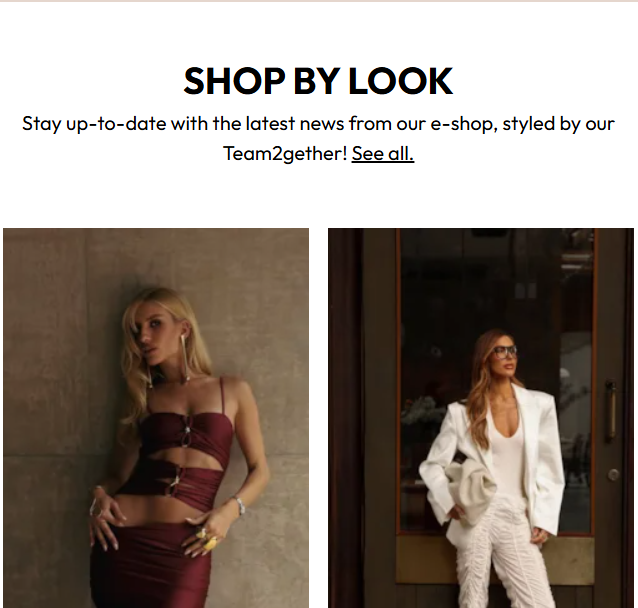Click the eyeglasses on the model in white
Screen dimensions: 638x608
point(505,352)
